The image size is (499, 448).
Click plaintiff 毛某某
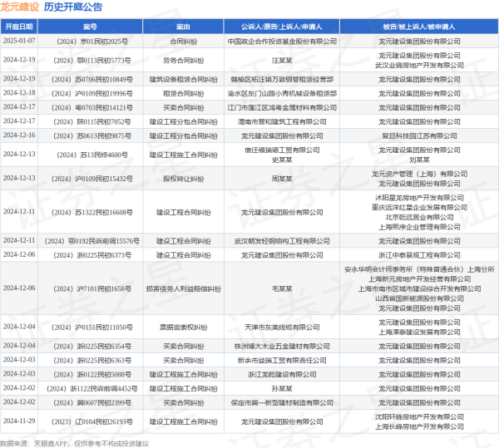click(282, 288)
